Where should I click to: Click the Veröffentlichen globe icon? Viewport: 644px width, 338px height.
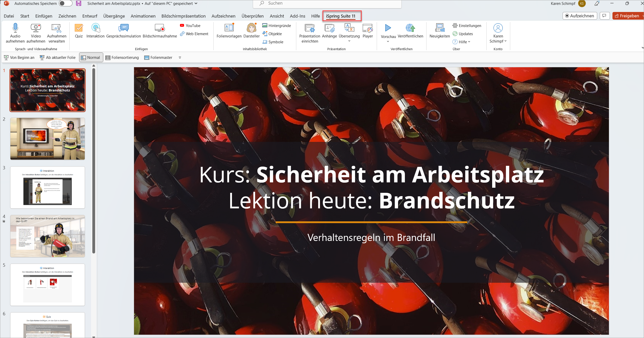point(410,28)
